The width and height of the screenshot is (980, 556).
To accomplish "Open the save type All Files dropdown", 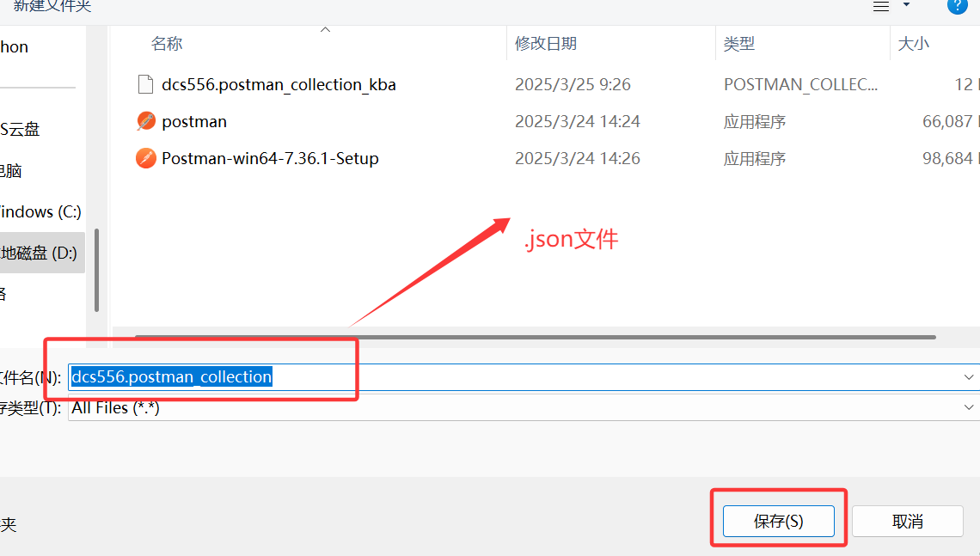I will [524, 407].
